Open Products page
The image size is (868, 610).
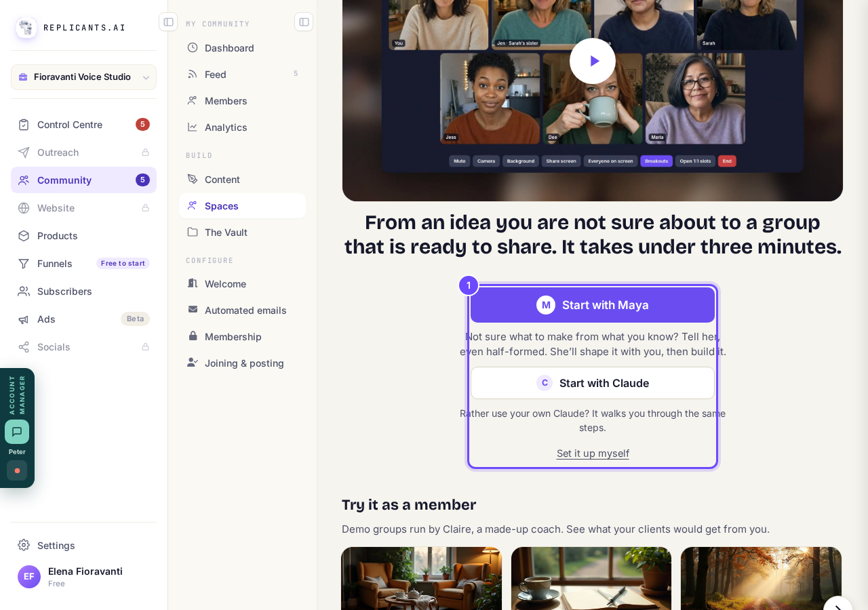click(x=83, y=236)
